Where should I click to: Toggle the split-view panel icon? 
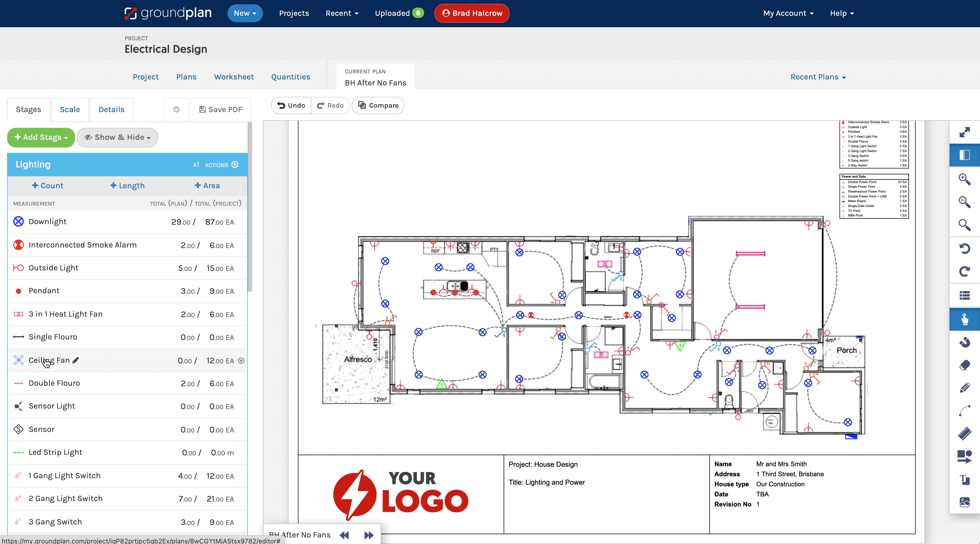(965, 155)
